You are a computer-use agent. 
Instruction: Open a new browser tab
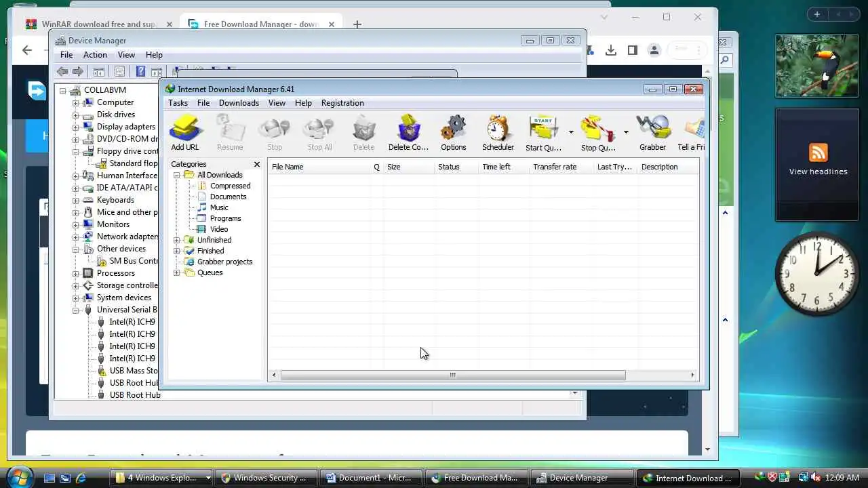point(357,24)
